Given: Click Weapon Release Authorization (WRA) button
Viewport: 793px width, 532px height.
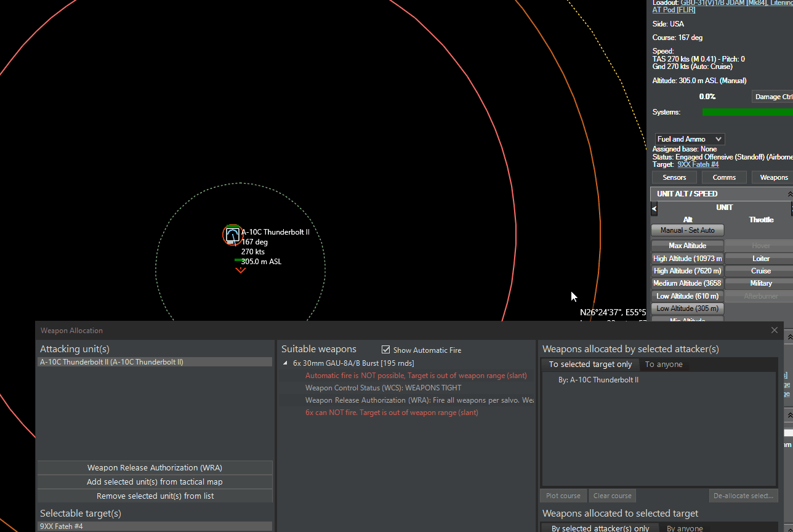Looking at the screenshot, I should coord(155,468).
